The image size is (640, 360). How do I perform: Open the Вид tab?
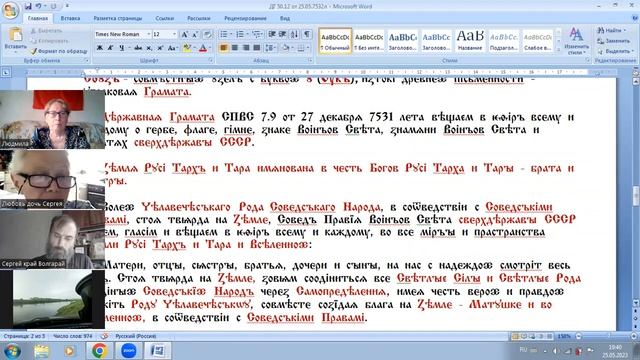click(285, 18)
